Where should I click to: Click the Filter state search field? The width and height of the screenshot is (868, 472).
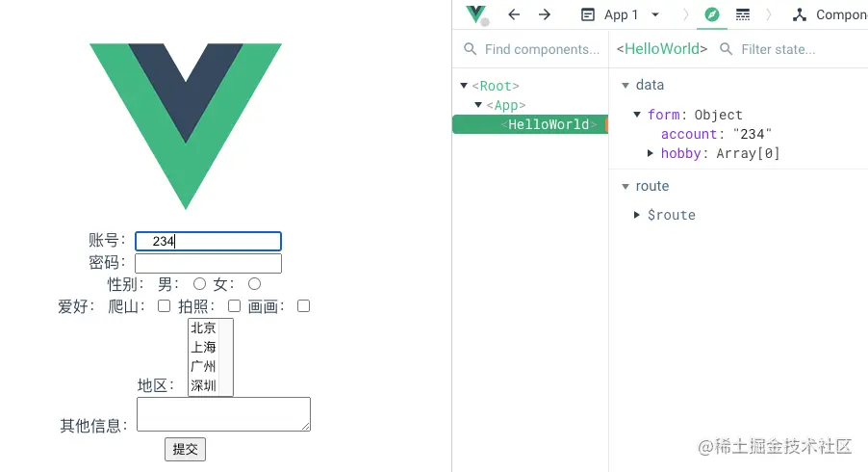(x=778, y=49)
